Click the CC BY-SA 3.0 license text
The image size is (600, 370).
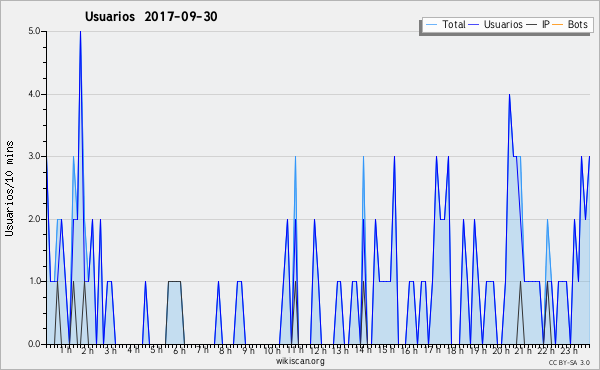point(569,362)
